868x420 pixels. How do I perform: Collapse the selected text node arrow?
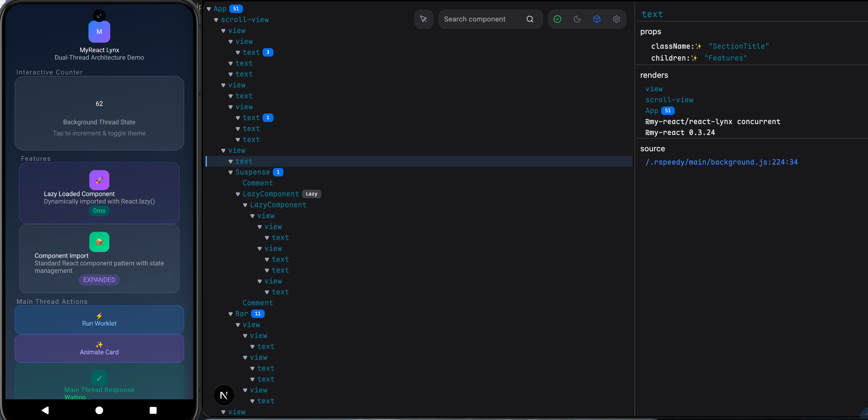click(230, 162)
